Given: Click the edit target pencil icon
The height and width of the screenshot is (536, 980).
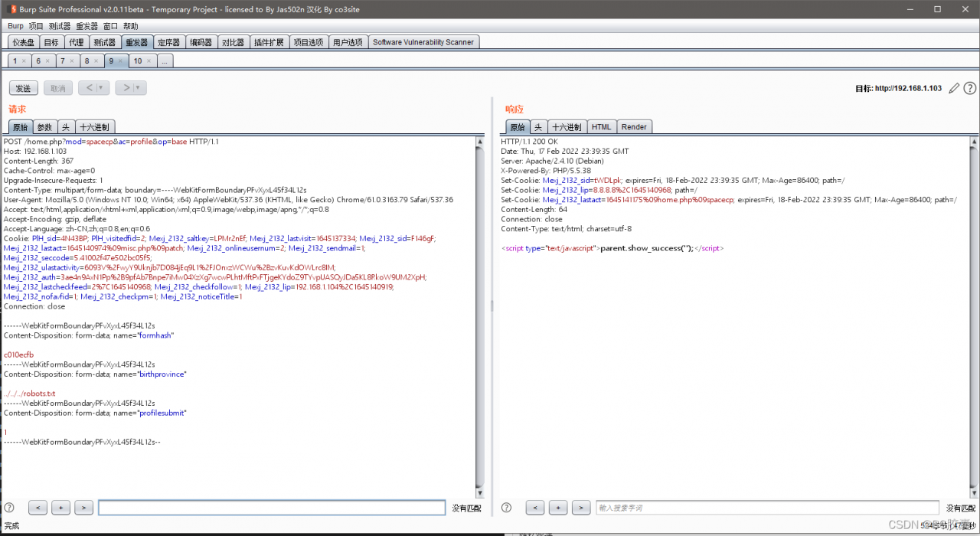Looking at the screenshot, I should (954, 88).
